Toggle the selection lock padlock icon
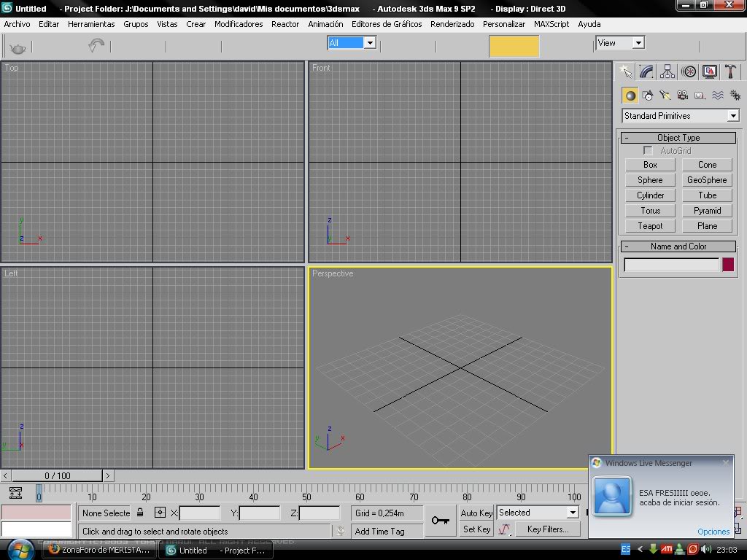This screenshot has width=747, height=560. [140, 513]
